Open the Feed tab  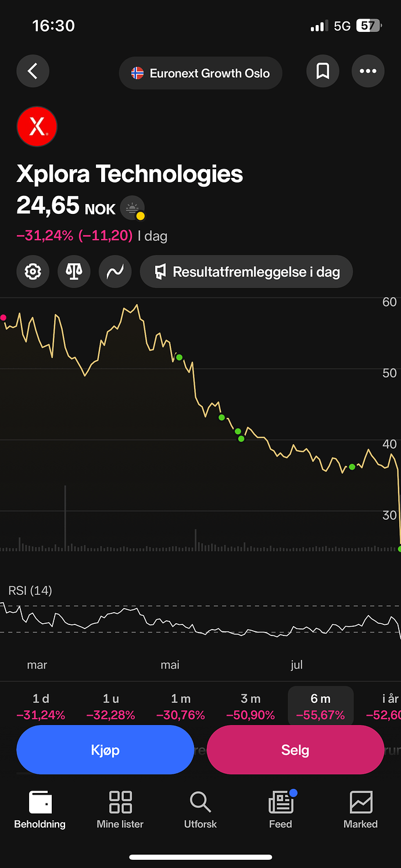(281, 809)
